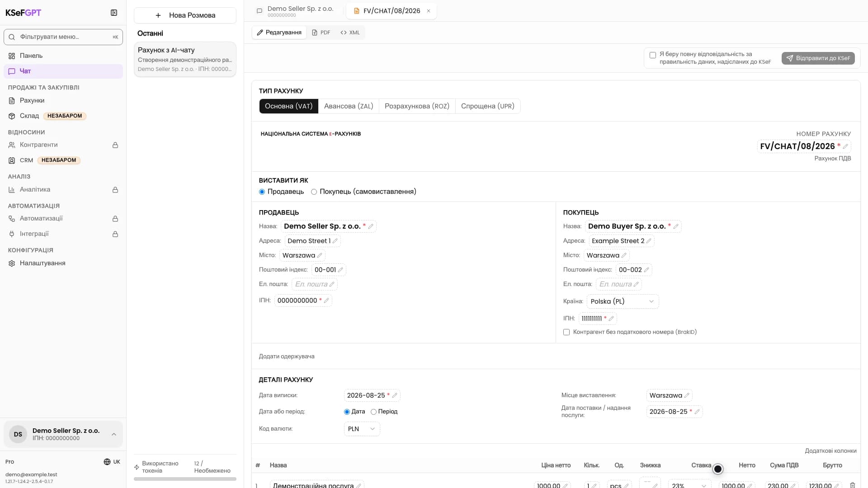Image resolution: width=868 pixels, height=488 pixels.
Task: Click Додати одержувача link
Action: pos(287,357)
